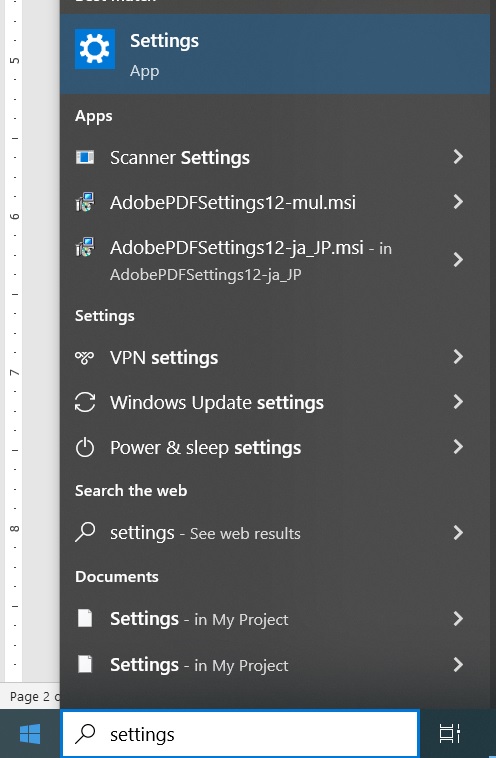Open the Settings app gear icon

(x=95, y=49)
